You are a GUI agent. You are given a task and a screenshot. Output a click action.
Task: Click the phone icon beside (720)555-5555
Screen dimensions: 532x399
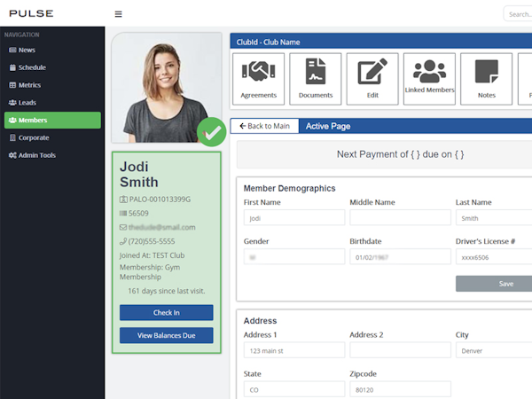(x=123, y=241)
